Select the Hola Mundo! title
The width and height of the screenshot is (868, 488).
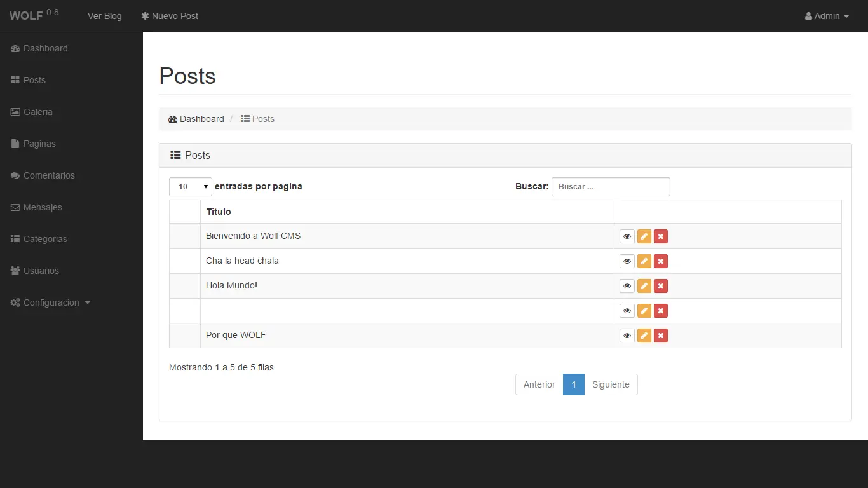click(x=232, y=285)
